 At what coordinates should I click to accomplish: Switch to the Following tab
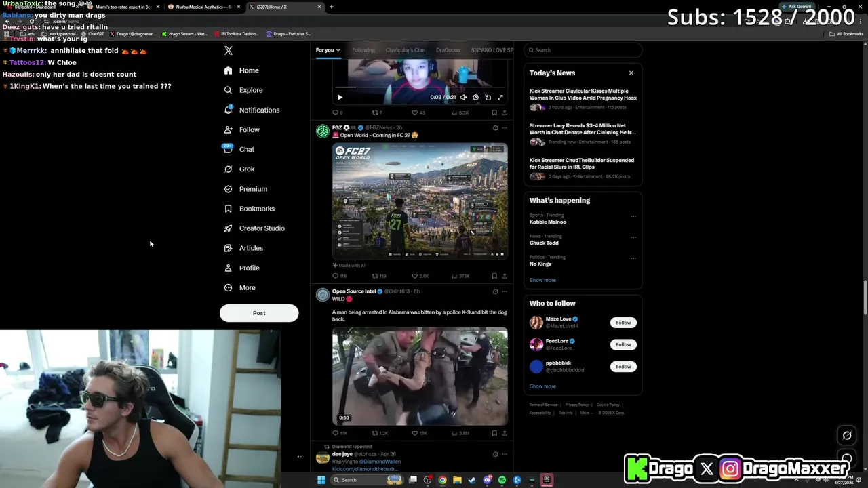(363, 50)
